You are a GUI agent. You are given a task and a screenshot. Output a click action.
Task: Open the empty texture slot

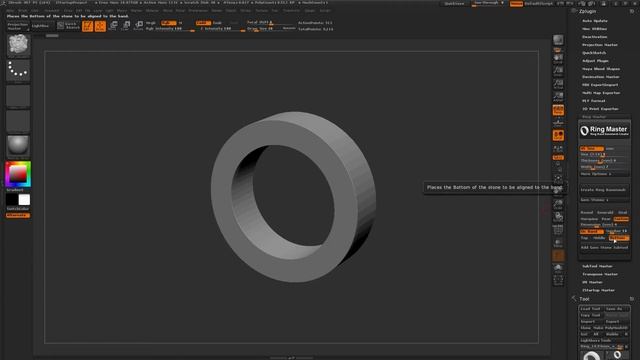point(18,121)
